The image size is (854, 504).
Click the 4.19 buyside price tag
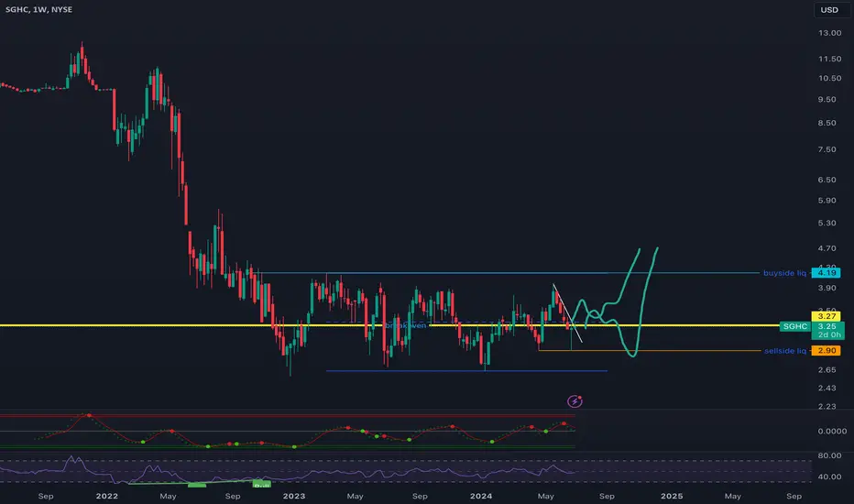click(827, 273)
